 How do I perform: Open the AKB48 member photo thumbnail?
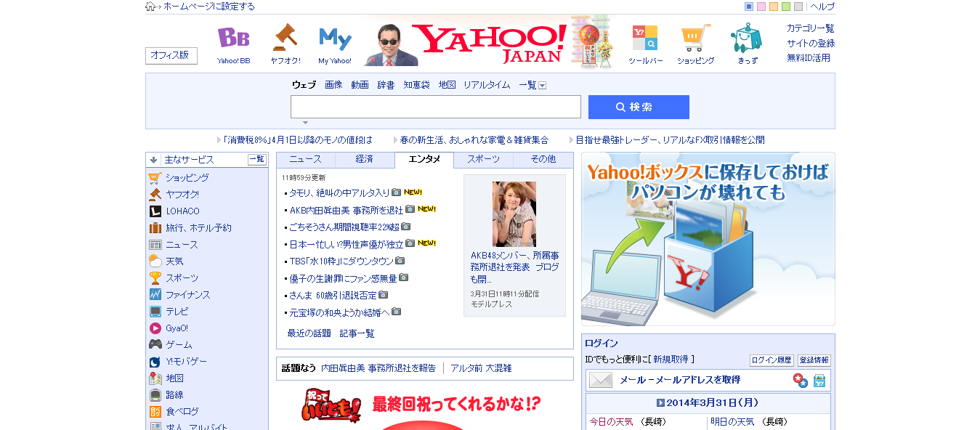[514, 214]
